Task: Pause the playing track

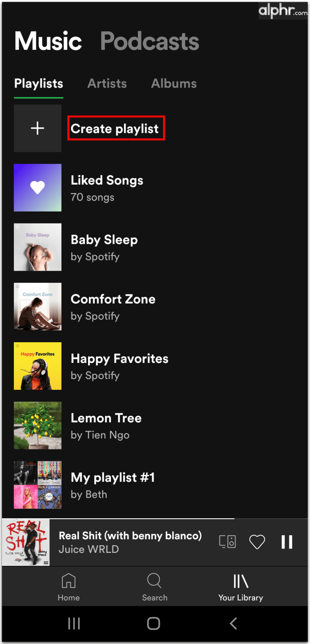Action: (x=287, y=542)
